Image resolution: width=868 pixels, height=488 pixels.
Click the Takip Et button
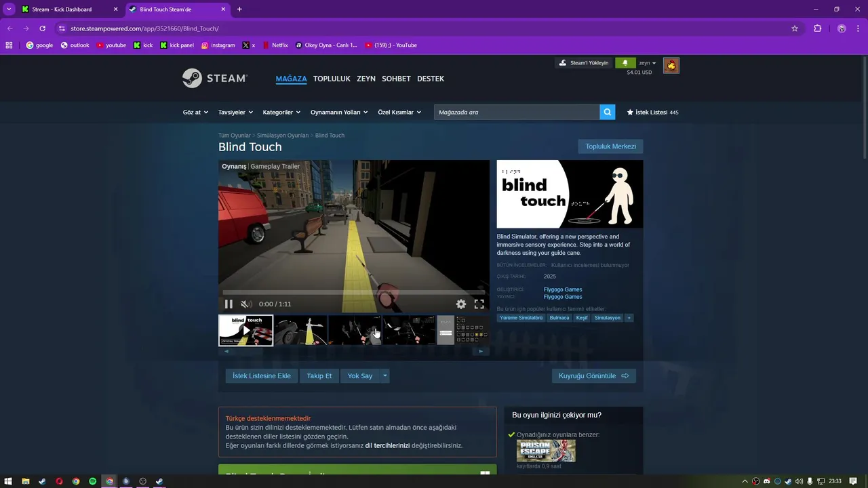319,375
